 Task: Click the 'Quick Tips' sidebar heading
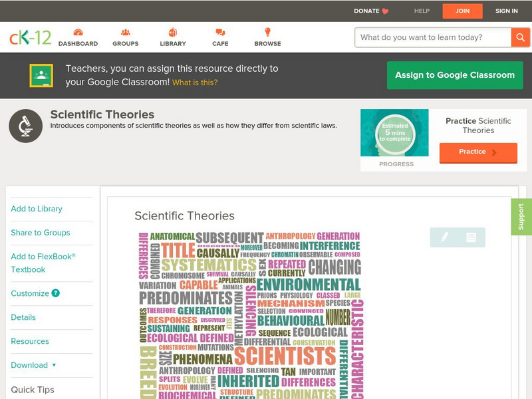pos(33,390)
